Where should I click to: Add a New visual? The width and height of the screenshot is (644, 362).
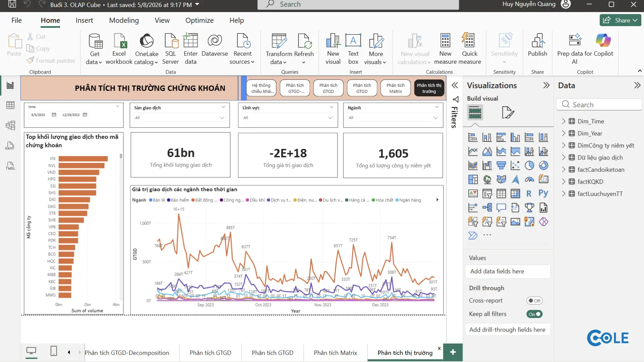coord(333,49)
